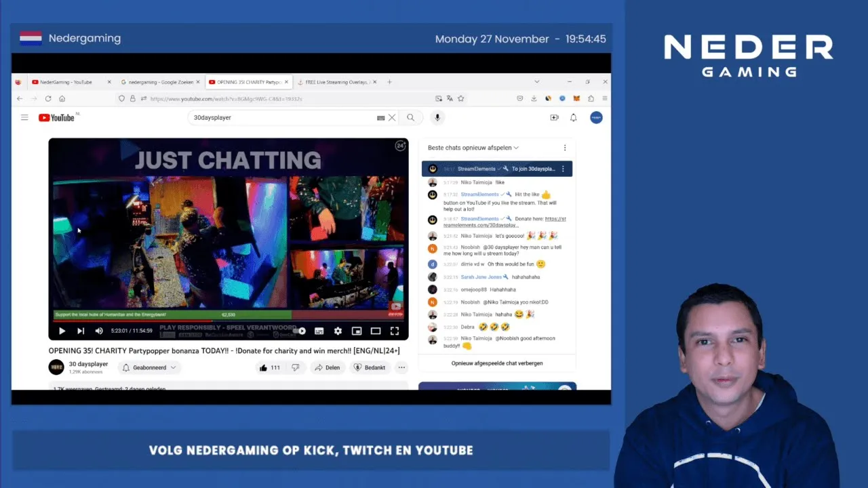This screenshot has height=488, width=868.
Task: Click the shield tracking protection icon
Action: (121, 98)
